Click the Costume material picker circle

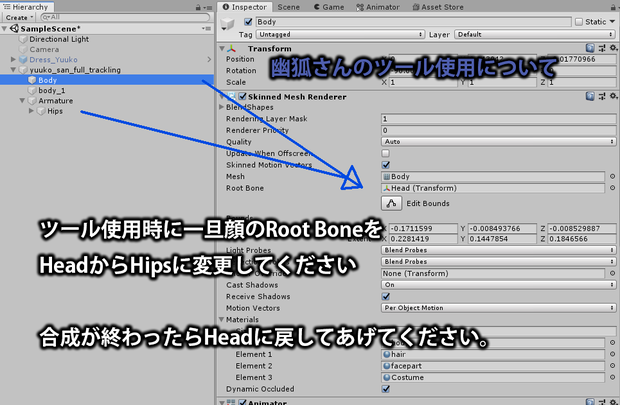612,377
